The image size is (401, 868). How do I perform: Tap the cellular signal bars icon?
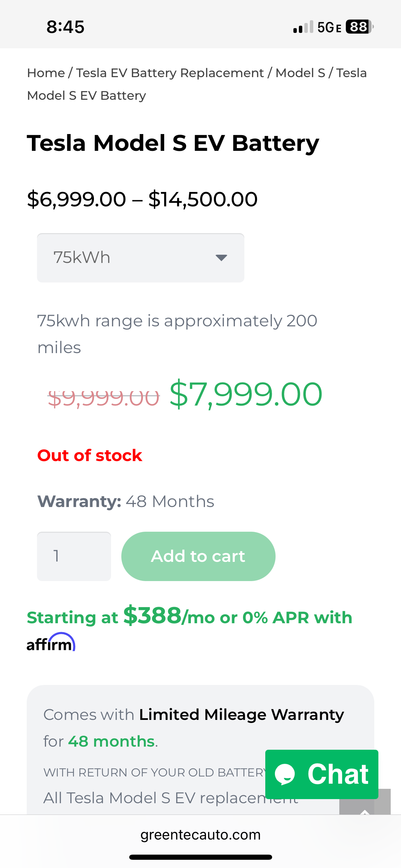point(303,27)
